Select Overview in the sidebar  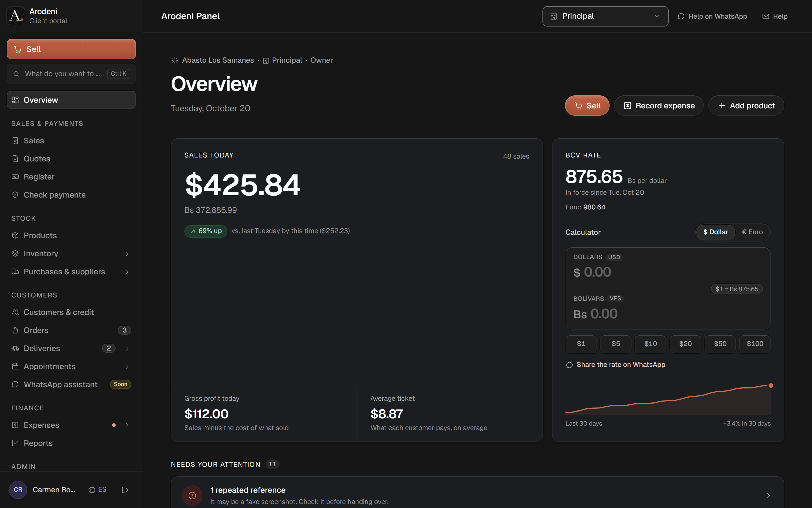[x=71, y=100]
